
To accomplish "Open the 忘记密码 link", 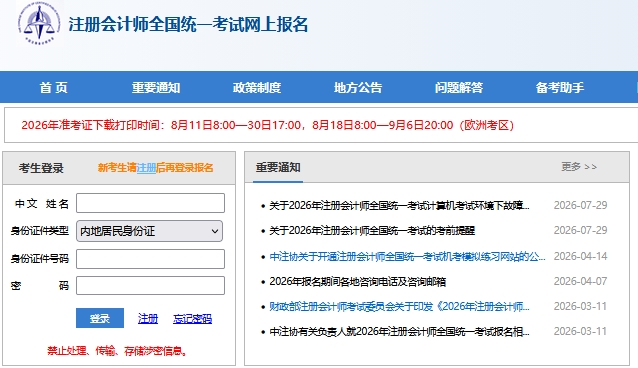I will click(192, 318).
